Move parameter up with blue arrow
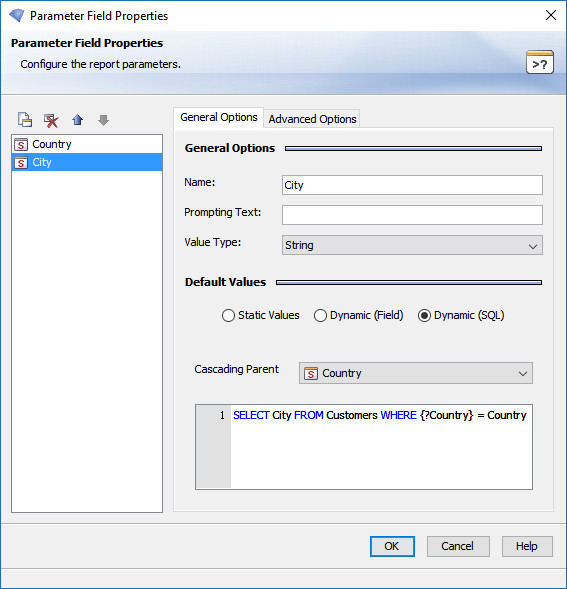The image size is (567, 589). 77,120
